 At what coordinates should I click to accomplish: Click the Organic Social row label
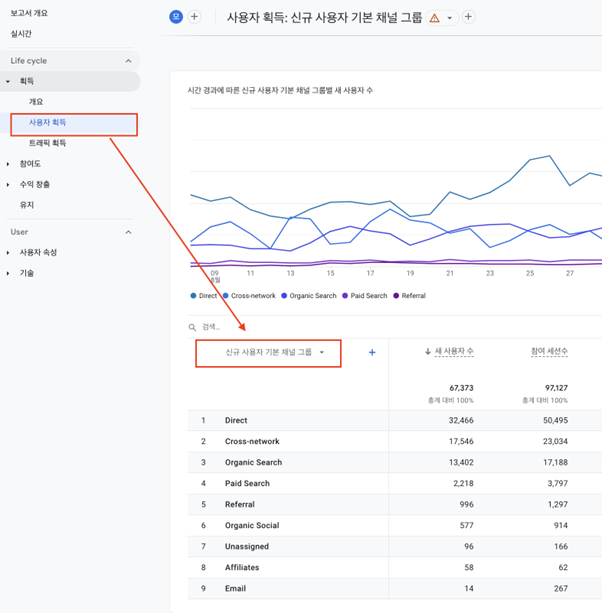[252, 525]
